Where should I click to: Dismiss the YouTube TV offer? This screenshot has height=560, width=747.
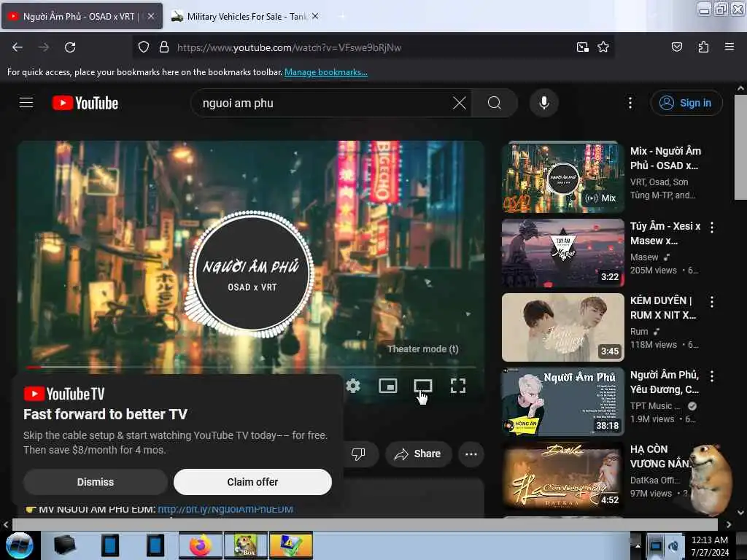[96, 482]
